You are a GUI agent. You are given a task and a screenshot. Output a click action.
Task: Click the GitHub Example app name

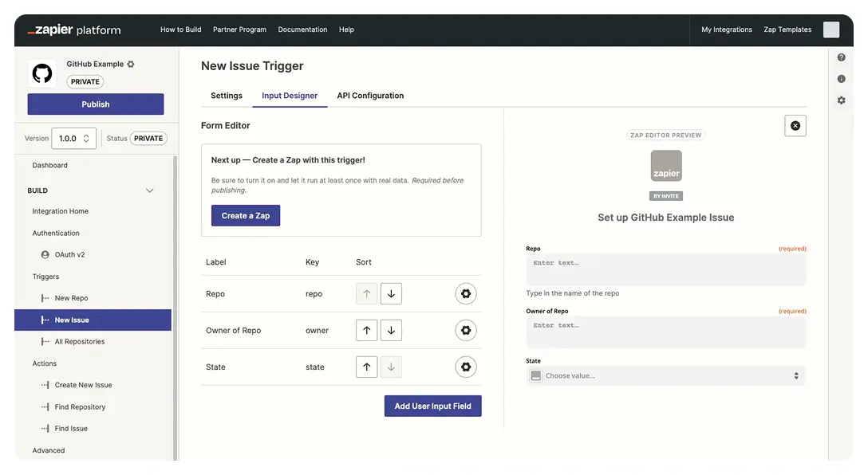(95, 64)
